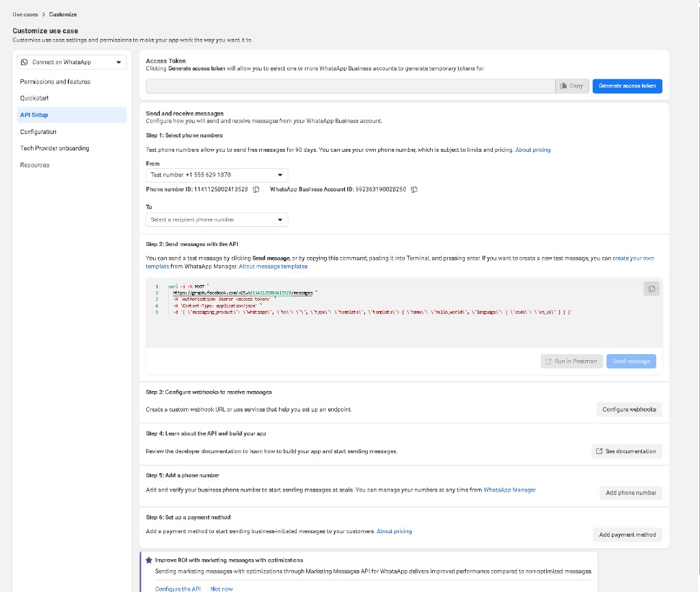Click the graph.facebook.com URL in code

pos(243,293)
